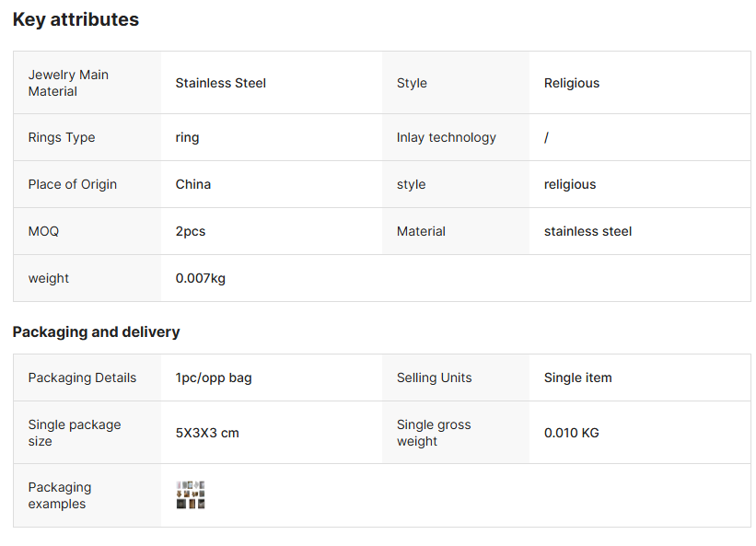Select the Rings Type label
This screenshot has height=546, width=756.
pyautogui.click(x=62, y=137)
